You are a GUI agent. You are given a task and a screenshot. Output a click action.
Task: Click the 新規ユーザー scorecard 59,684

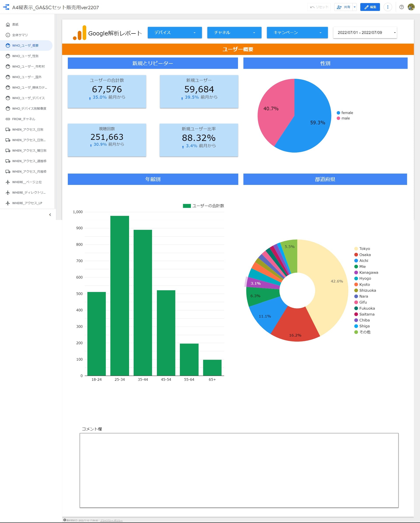199,91
